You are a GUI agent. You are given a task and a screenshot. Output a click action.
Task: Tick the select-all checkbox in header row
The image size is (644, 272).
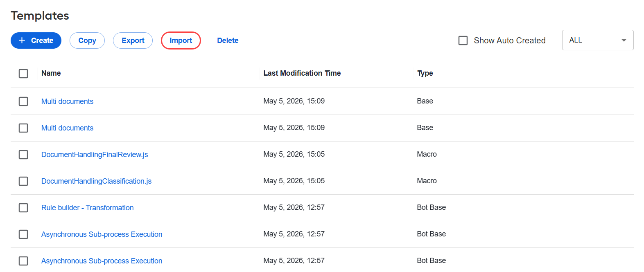tap(23, 74)
